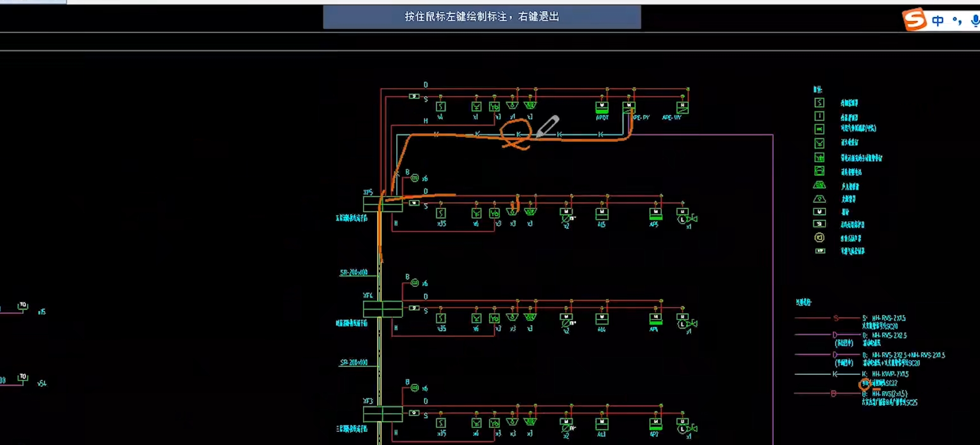Select the S smoke detector legend symbol
This screenshot has width=980, height=445.
(819, 103)
